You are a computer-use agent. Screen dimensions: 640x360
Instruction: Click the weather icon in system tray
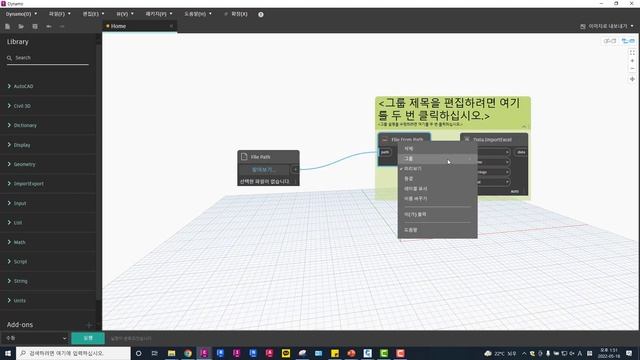click(488, 353)
